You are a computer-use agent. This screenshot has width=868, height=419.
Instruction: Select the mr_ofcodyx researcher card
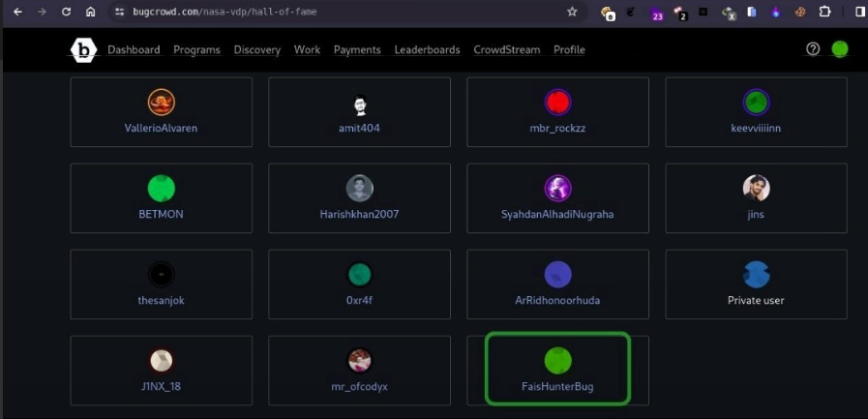[x=359, y=370]
